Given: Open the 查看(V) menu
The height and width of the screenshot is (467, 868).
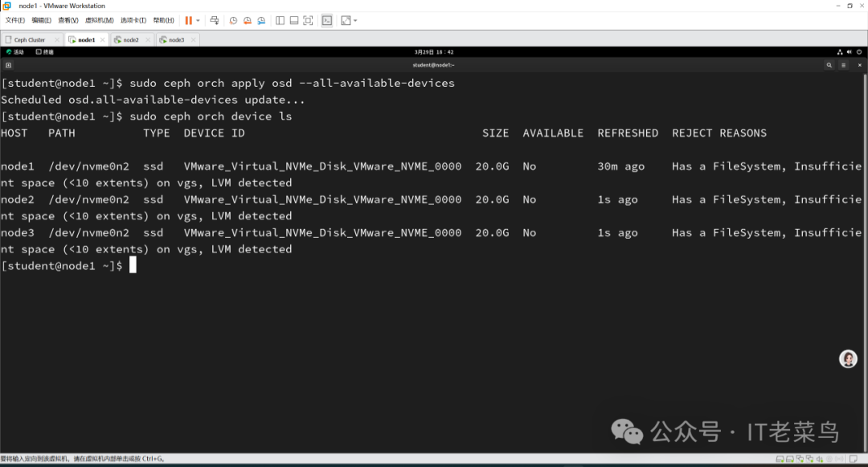Looking at the screenshot, I should (x=68, y=20).
